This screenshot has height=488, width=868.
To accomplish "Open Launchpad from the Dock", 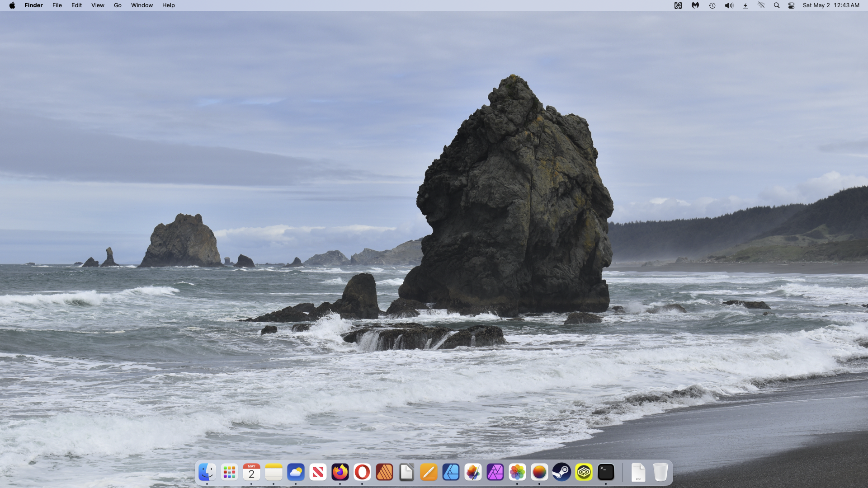I will pyautogui.click(x=229, y=473).
